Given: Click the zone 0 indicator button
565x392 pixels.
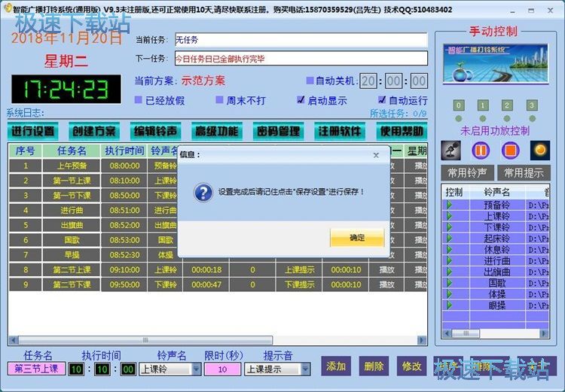Looking at the screenshot, I should coord(459,105).
